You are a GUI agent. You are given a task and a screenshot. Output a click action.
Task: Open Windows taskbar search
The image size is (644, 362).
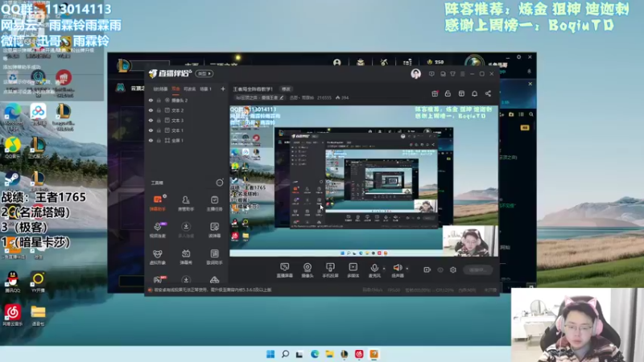pyautogui.click(x=285, y=354)
